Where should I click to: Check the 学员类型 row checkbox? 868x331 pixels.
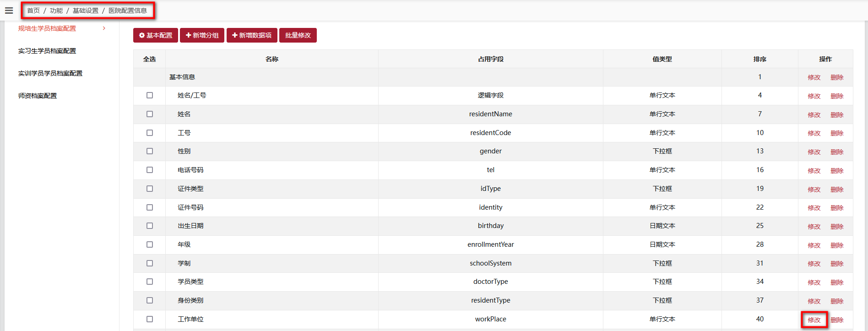(x=150, y=282)
